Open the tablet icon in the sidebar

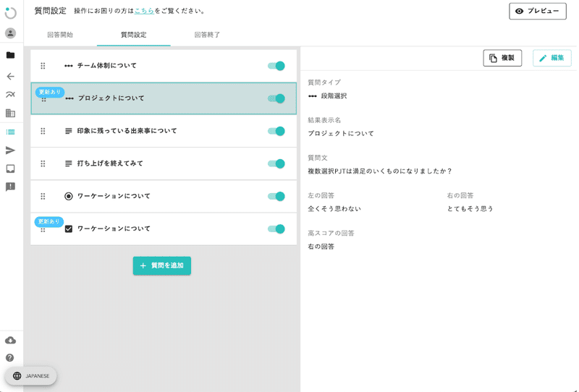click(10, 169)
